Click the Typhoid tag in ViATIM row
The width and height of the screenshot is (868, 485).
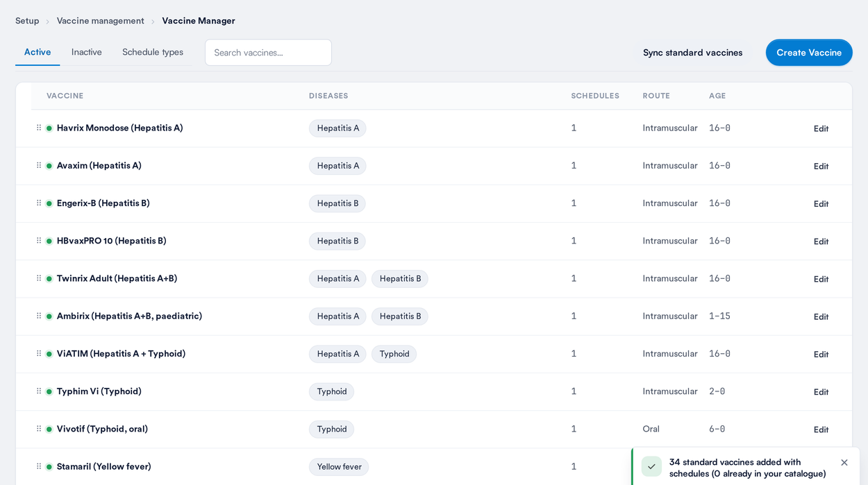pos(394,354)
